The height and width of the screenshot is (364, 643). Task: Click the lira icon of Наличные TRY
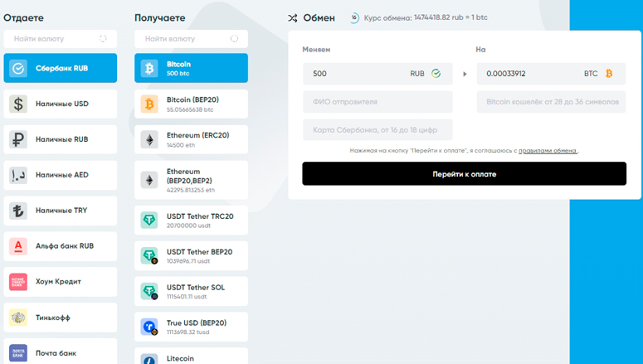18,211
